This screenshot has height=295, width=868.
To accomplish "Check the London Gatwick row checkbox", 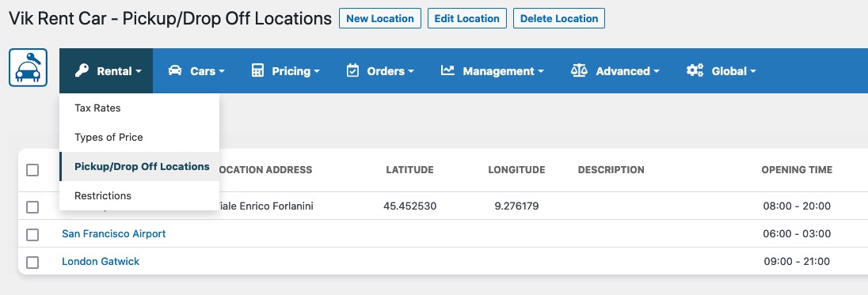I will [x=32, y=263].
